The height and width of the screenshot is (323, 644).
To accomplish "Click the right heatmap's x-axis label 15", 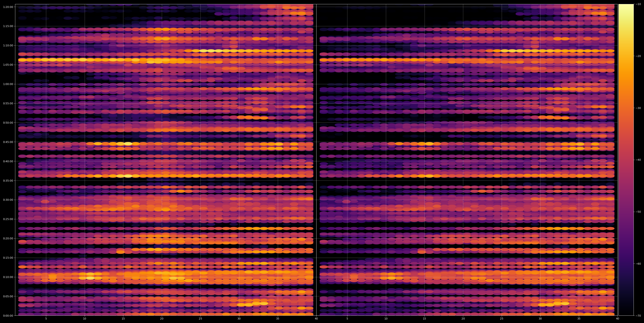I will pos(425,319).
